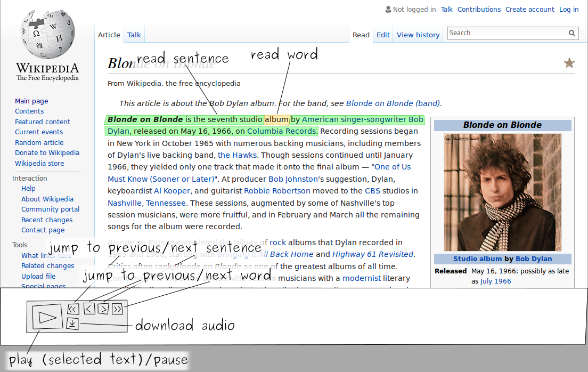Click the Wikipedia globe logo
This screenshot has height=372, width=588.
pos(47,35)
